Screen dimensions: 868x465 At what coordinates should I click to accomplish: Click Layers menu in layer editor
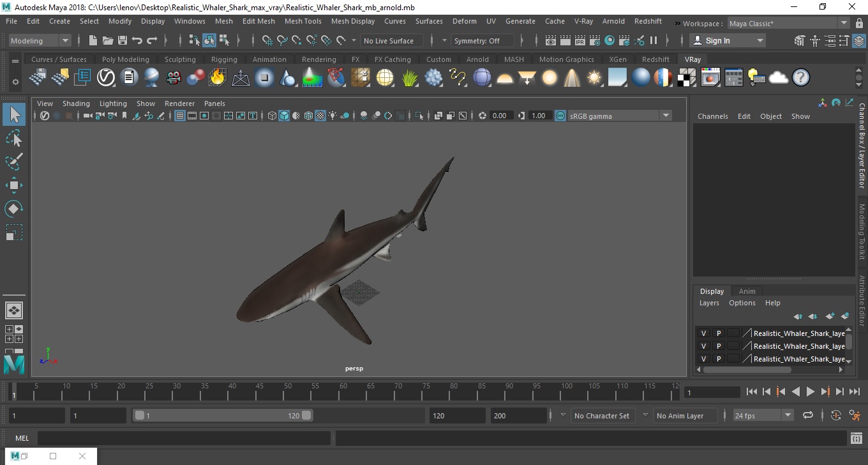pos(709,303)
